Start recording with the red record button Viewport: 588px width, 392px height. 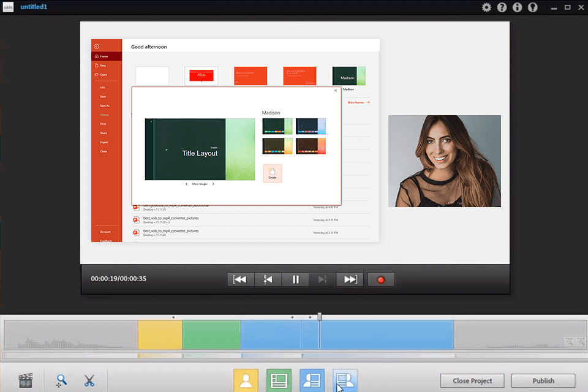click(380, 279)
